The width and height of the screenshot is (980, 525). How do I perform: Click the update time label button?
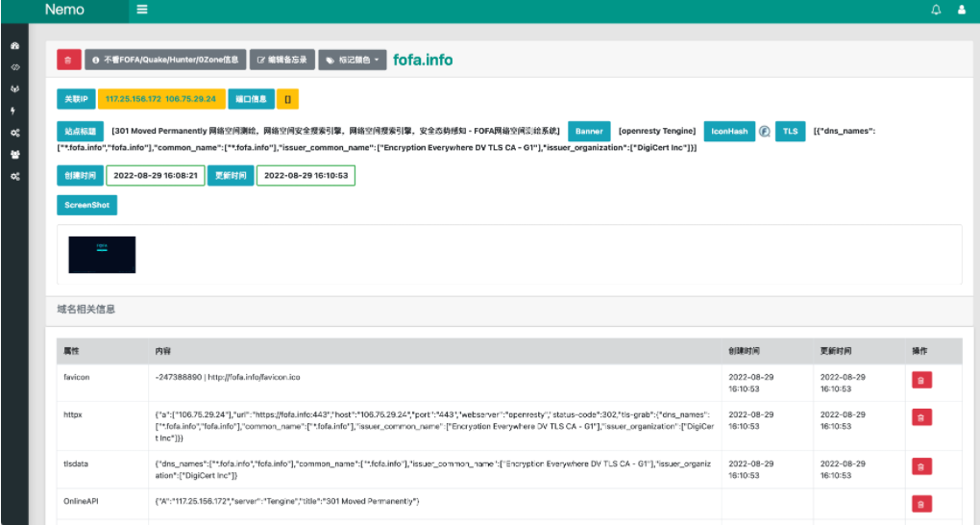click(231, 175)
